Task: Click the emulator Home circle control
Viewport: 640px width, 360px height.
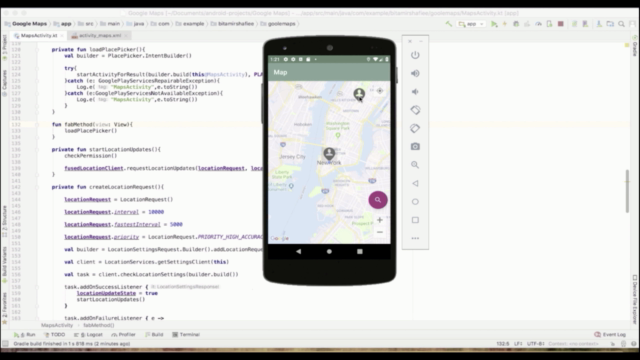Action: tap(415, 202)
